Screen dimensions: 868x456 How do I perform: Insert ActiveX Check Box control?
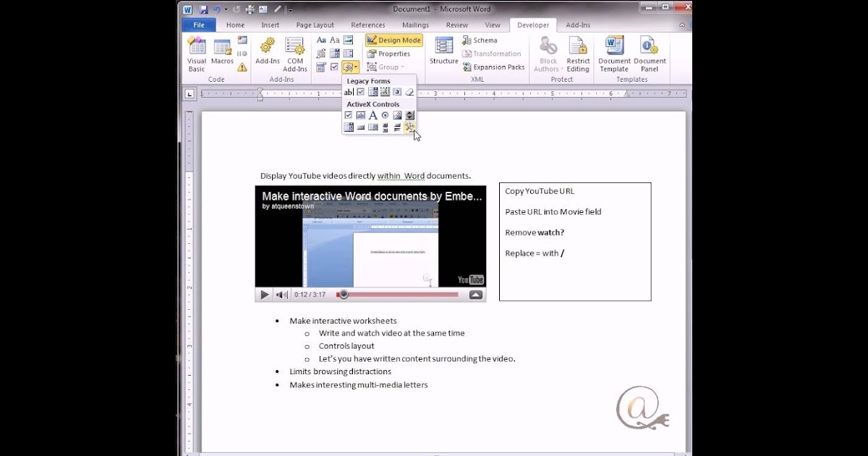[x=348, y=115]
